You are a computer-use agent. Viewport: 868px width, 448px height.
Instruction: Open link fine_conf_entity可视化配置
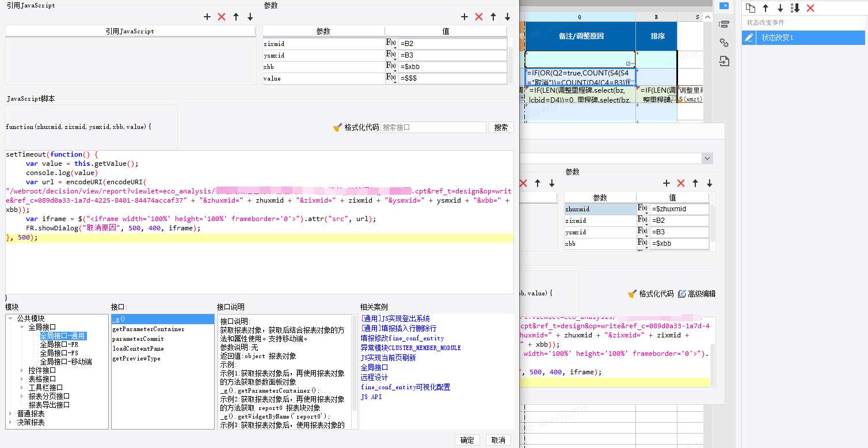(x=406, y=387)
